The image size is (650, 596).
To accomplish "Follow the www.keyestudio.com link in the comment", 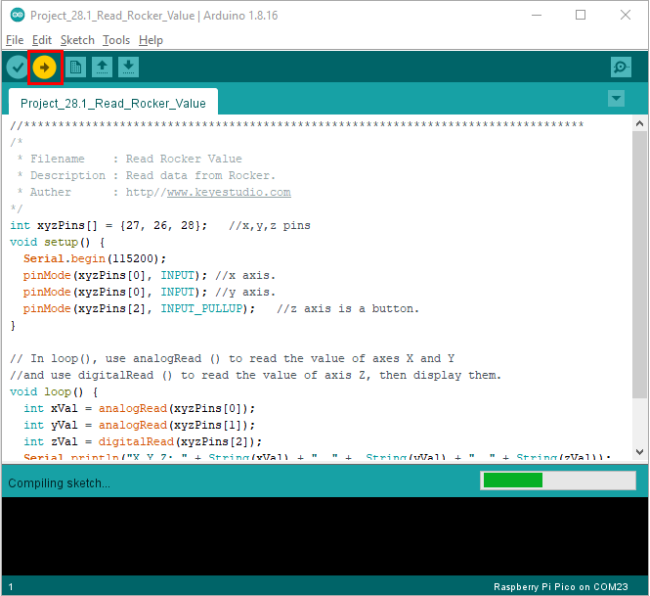I will pos(229,192).
